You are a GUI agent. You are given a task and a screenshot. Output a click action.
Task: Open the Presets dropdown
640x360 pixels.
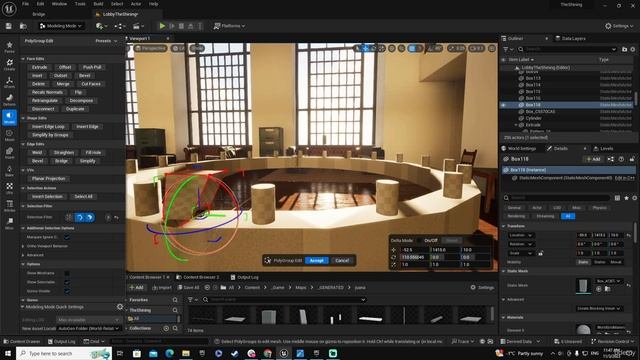pyautogui.click(x=106, y=41)
